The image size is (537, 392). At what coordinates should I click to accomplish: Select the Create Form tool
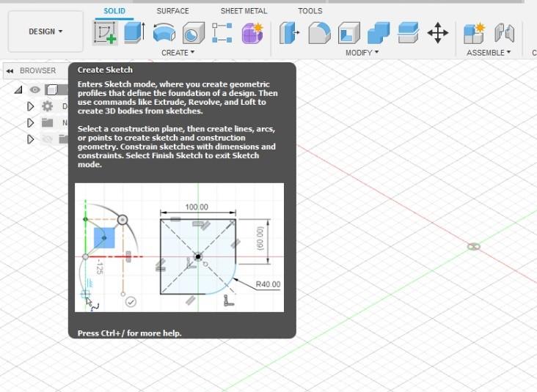[x=252, y=33]
